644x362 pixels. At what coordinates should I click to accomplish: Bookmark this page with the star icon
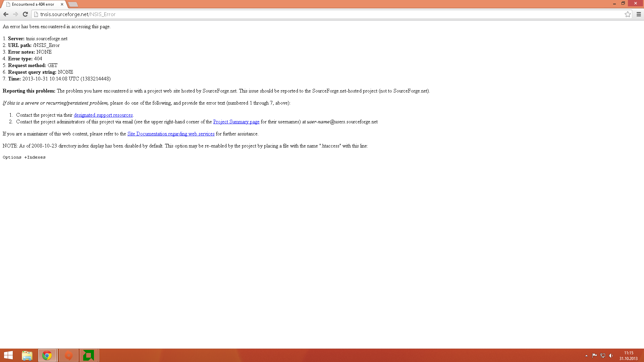pos(628,14)
